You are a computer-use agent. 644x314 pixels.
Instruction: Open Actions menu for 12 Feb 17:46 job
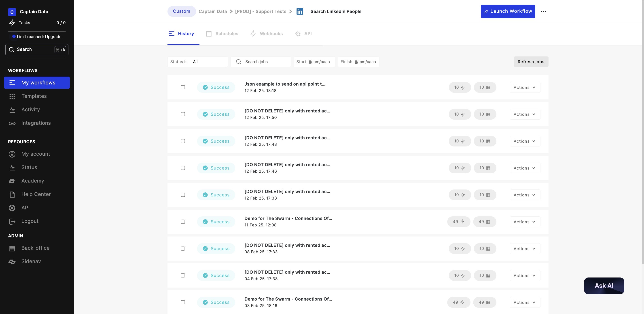click(x=525, y=168)
